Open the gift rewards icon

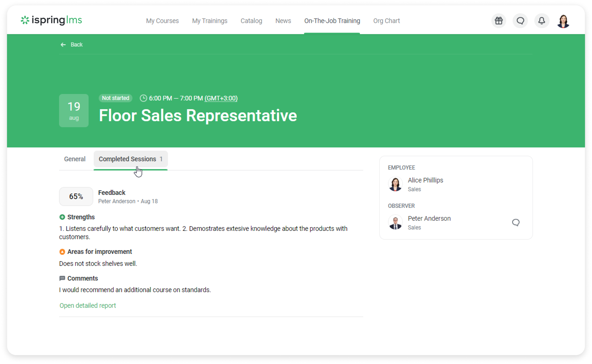(x=498, y=21)
